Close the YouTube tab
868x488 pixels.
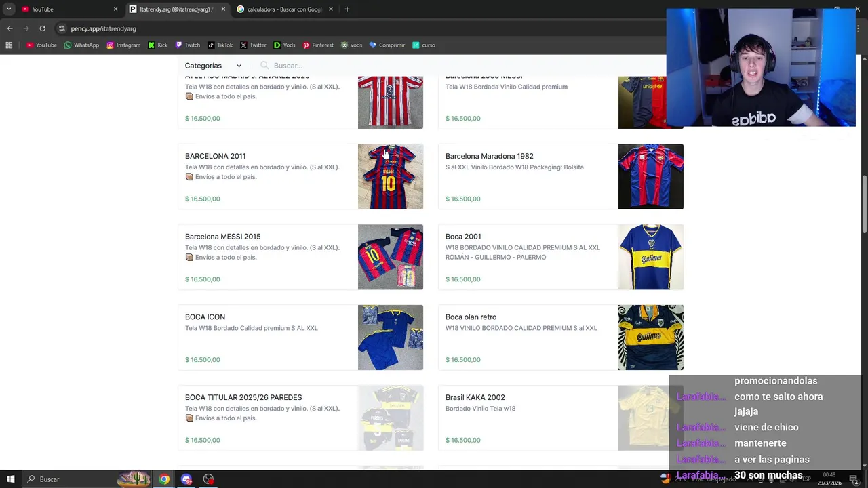[115, 9]
